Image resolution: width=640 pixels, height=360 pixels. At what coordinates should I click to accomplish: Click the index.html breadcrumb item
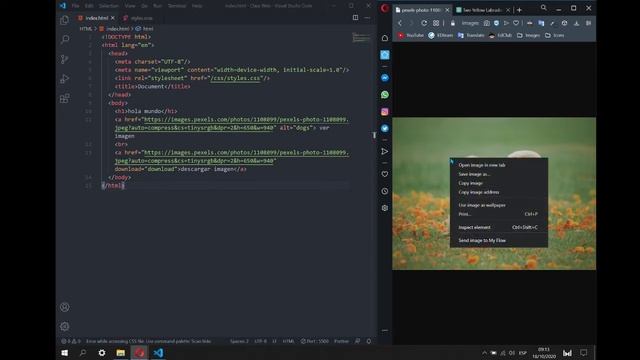pos(115,29)
